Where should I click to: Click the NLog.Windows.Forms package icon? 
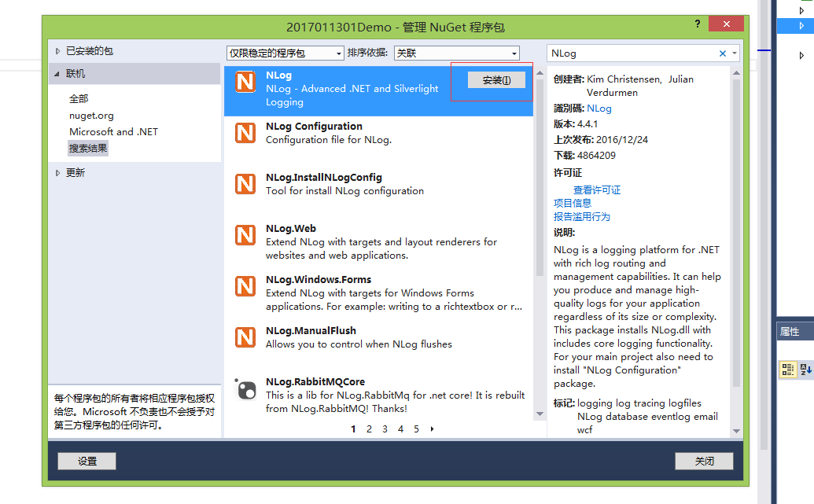pos(245,286)
